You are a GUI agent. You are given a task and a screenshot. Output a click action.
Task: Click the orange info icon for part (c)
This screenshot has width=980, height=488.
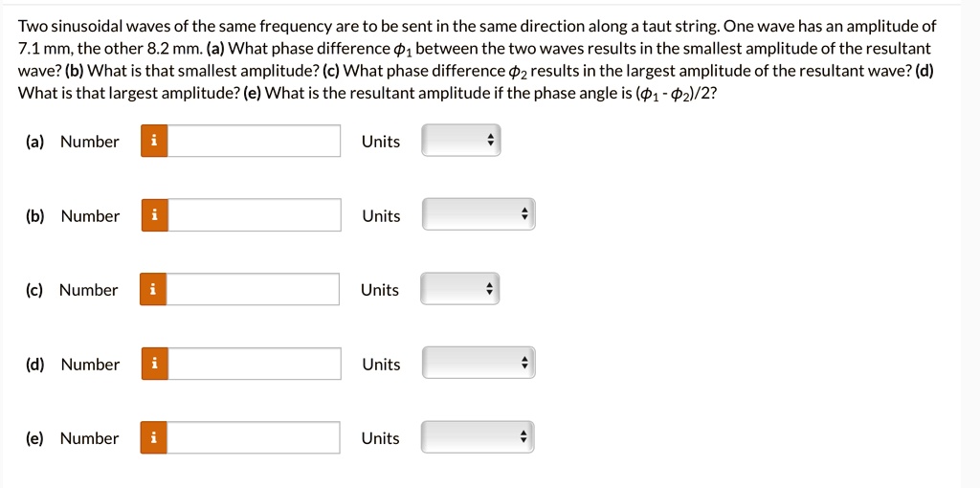[x=153, y=290]
